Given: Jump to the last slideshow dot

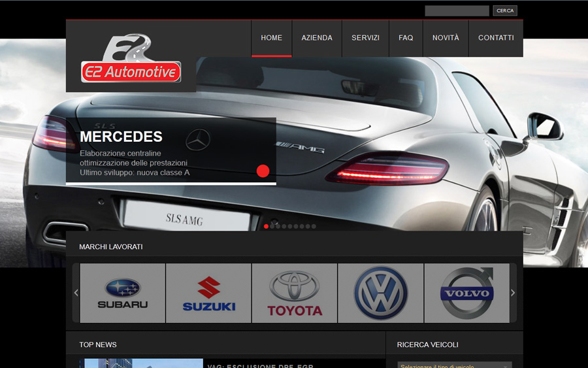Looking at the screenshot, I should 314,226.
